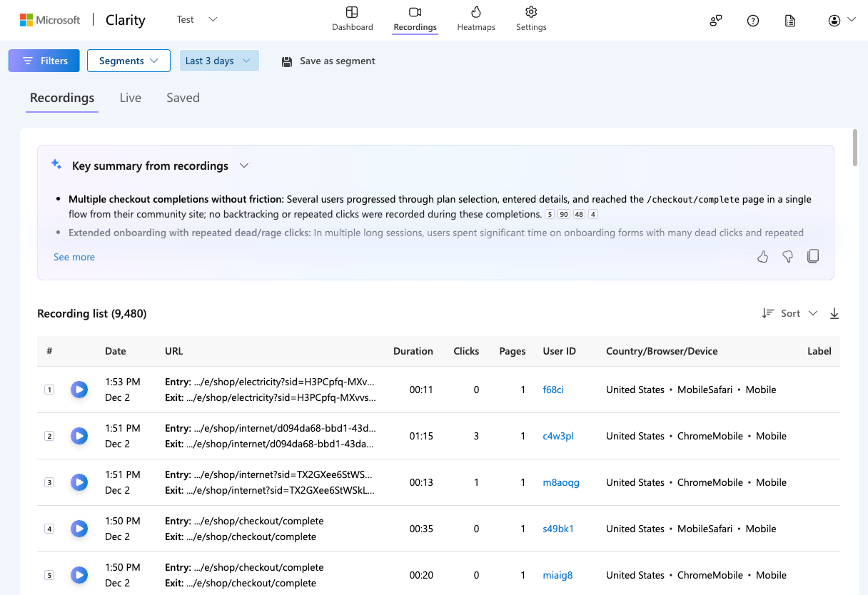Open the Sort options menu
Viewport: 868px width, 595px height.
(789, 313)
